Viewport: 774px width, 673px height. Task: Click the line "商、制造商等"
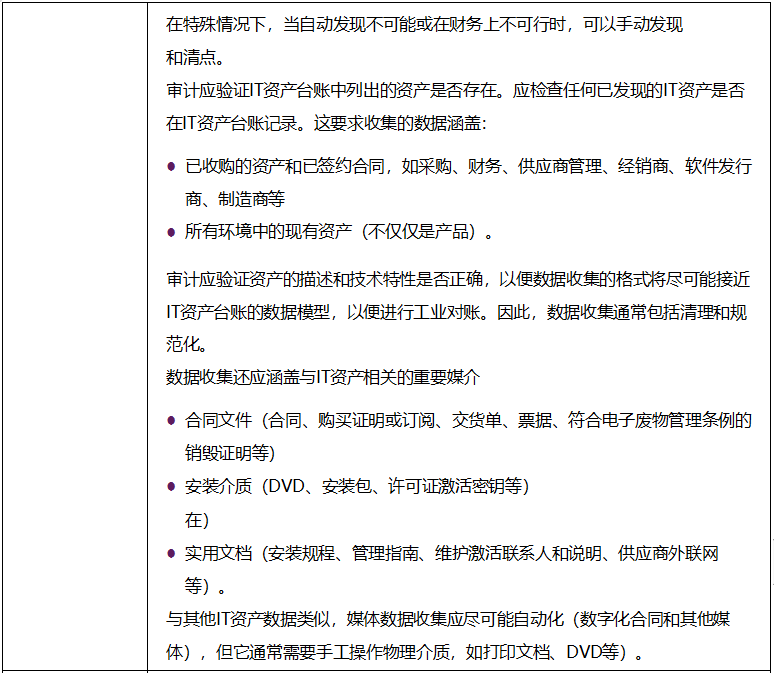tap(234, 199)
